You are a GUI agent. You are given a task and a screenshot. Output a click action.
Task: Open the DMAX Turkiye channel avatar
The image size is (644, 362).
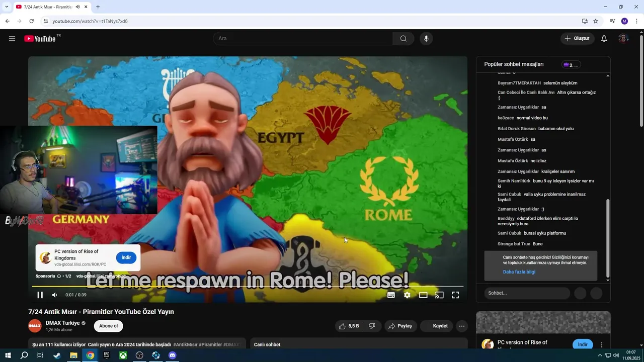tap(35, 326)
